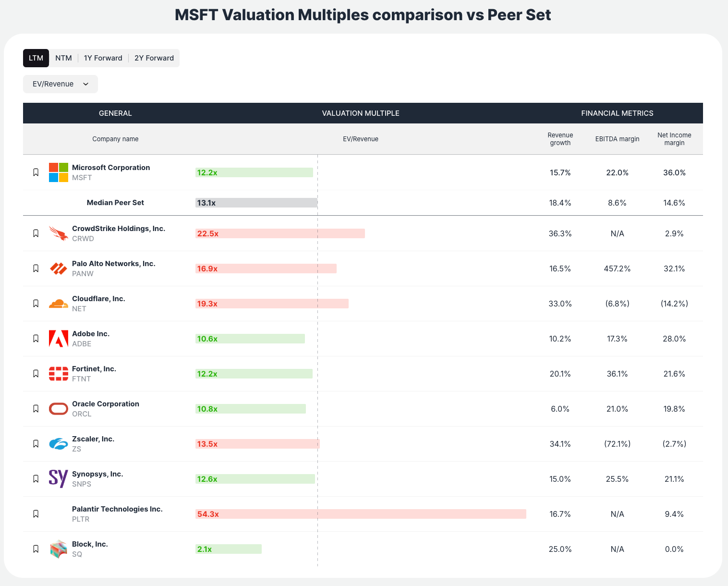This screenshot has width=728, height=586.
Task: Expand the Fortinet bookmark options
Action: pyautogui.click(x=36, y=373)
